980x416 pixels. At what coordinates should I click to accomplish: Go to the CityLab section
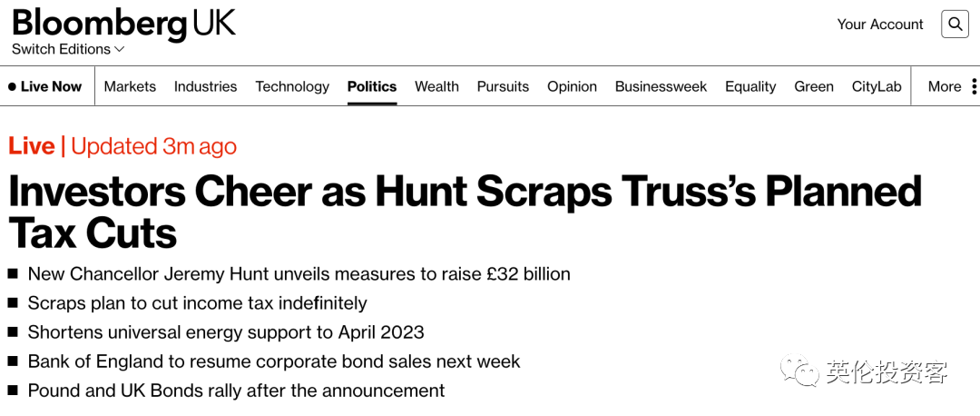(x=877, y=86)
